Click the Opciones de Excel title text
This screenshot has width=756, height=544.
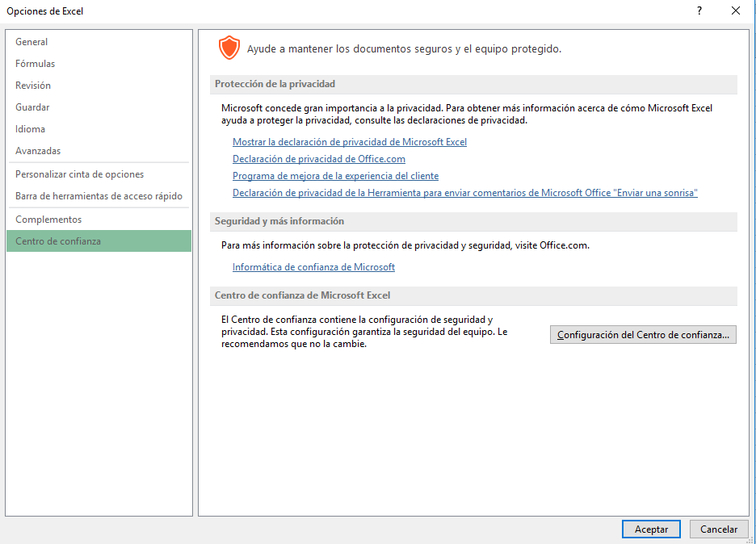tap(45, 11)
